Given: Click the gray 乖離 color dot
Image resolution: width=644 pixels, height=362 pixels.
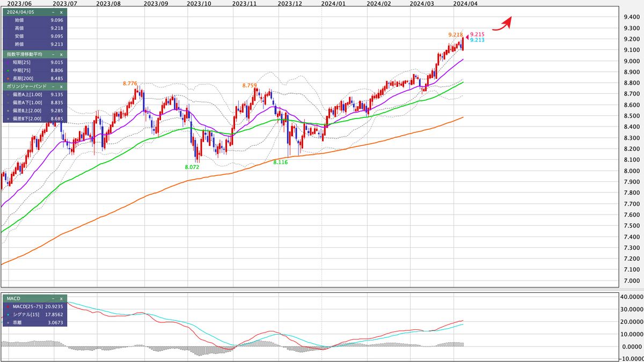Looking at the screenshot, I should 8,322.
